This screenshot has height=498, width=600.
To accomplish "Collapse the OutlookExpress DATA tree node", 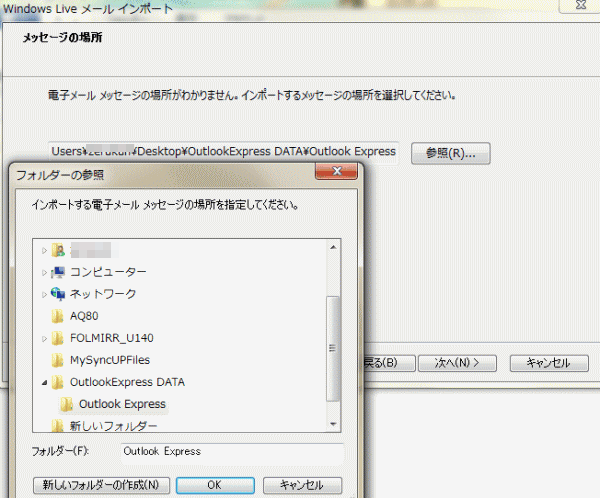I will pyautogui.click(x=44, y=382).
